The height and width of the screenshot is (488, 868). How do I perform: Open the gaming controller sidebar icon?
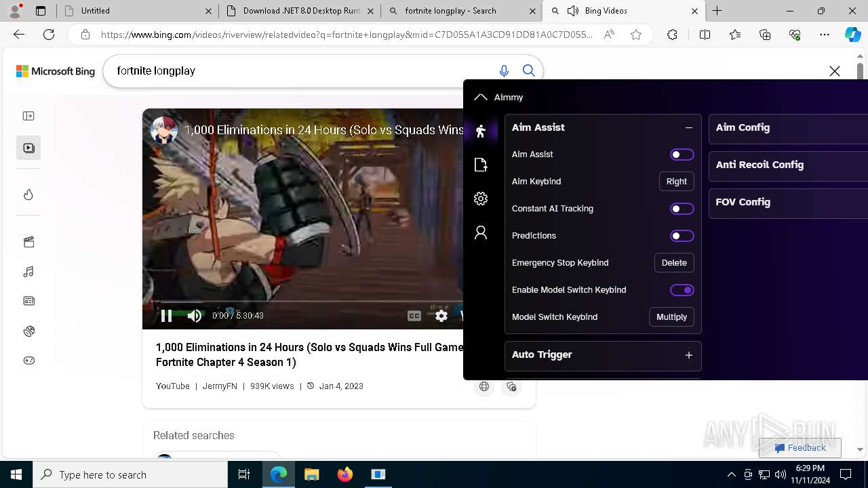point(28,361)
